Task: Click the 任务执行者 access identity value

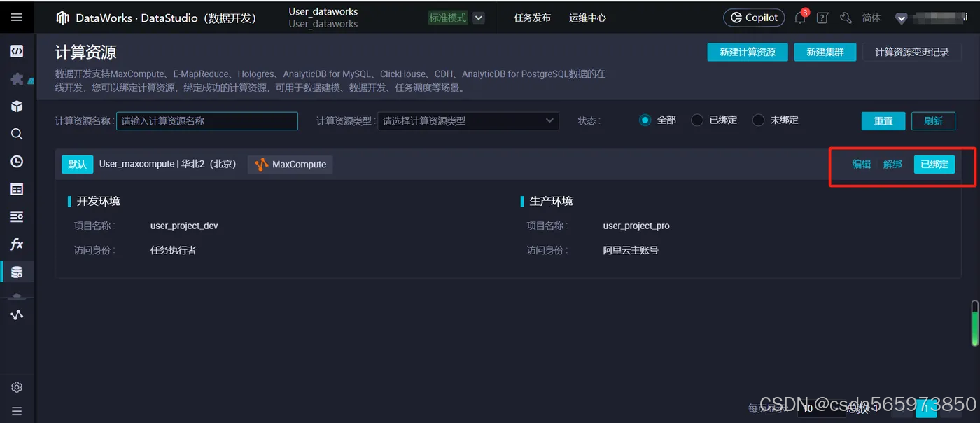Action: point(174,250)
